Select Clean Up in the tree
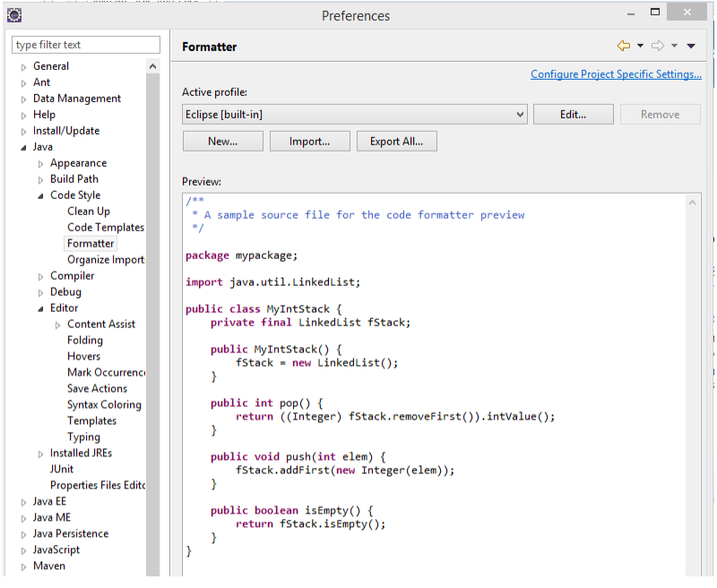 pos(89,212)
